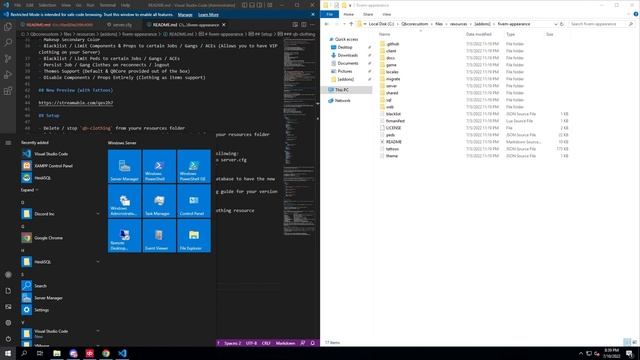Image resolution: width=640 pixels, height=360 pixels.
Task: Open the Control Panel tile
Action: point(194,201)
